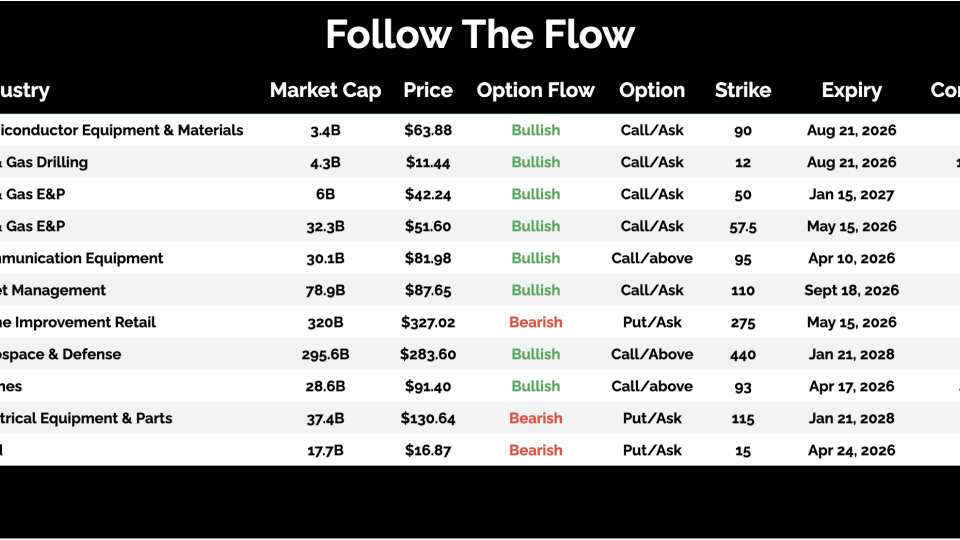This screenshot has height=540, width=960.
Task: Click the Bullish label beside $11.44
Action: (535, 162)
